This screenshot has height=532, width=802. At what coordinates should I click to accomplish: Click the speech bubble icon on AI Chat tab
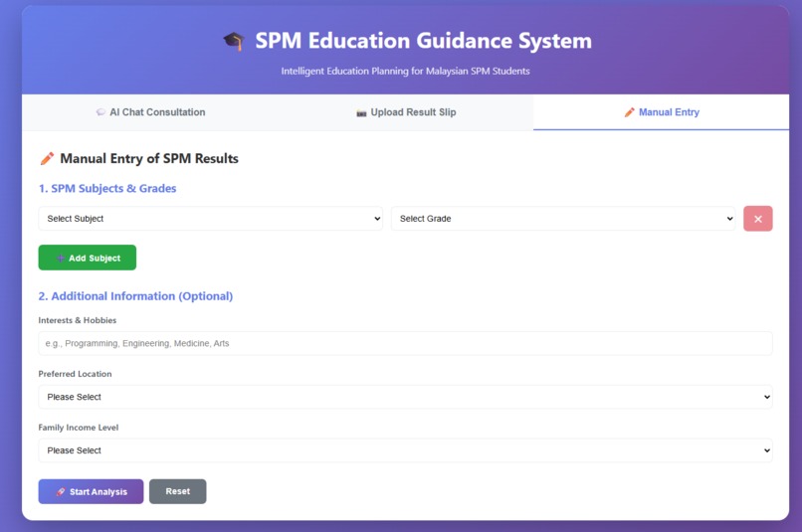[x=100, y=112]
